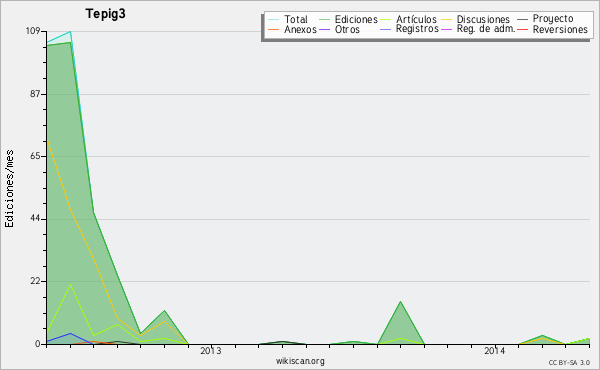The width and height of the screenshot is (600, 370).
Task: Click the chart title Tepig3
Action: tap(106, 14)
